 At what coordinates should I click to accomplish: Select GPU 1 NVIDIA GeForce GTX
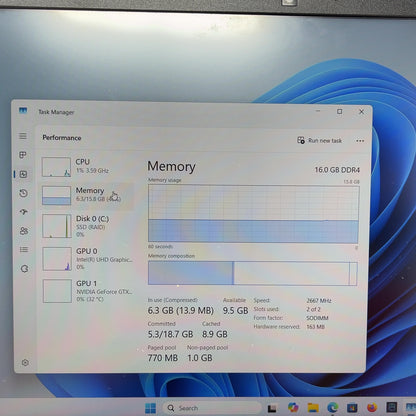pos(88,291)
